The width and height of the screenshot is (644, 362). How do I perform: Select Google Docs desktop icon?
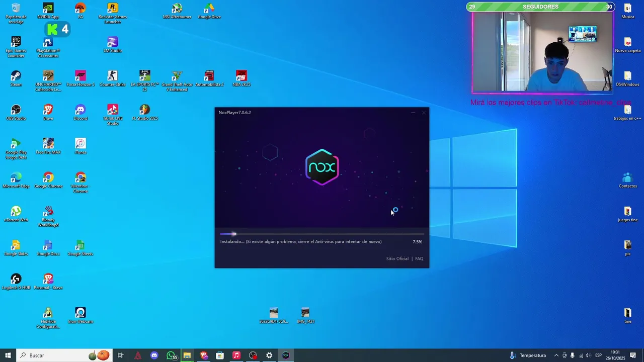click(x=48, y=248)
